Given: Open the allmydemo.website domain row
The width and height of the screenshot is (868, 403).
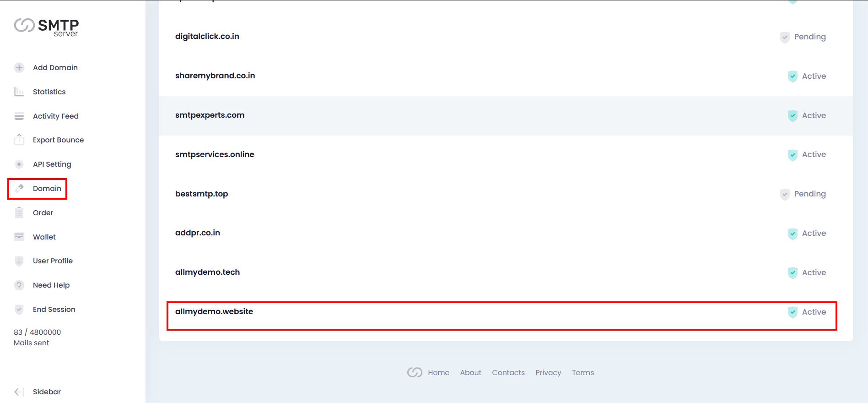Looking at the screenshot, I should 214,312.
